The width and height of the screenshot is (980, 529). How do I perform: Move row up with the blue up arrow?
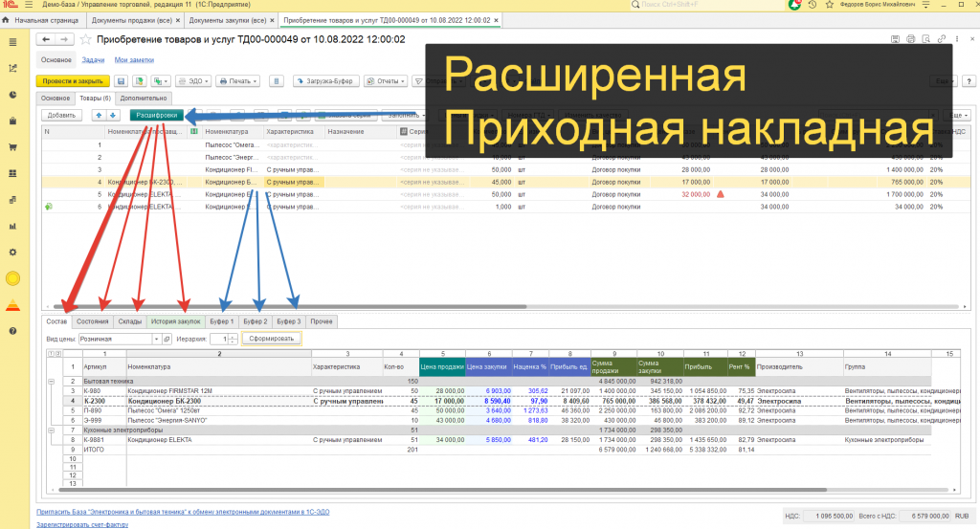pyautogui.click(x=99, y=115)
